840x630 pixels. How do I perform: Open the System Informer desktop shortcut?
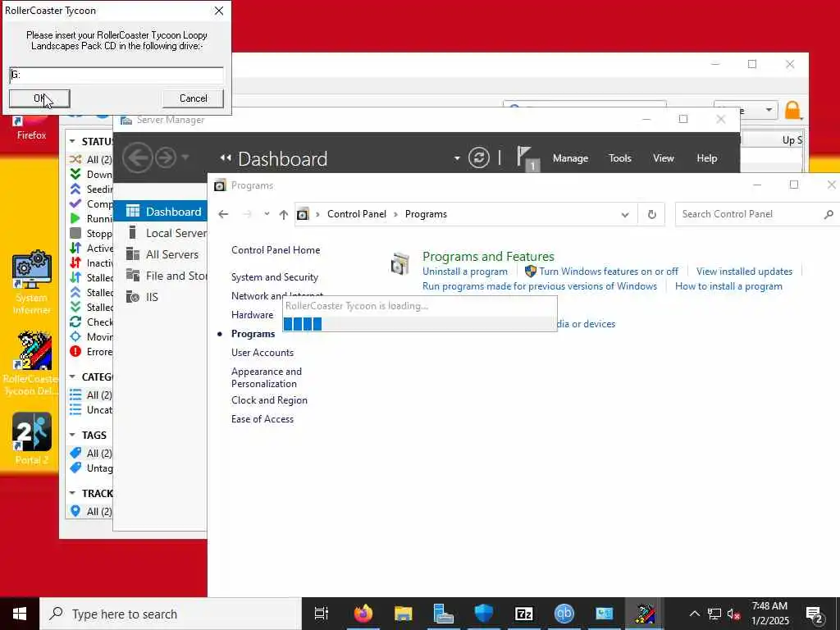[x=32, y=282]
